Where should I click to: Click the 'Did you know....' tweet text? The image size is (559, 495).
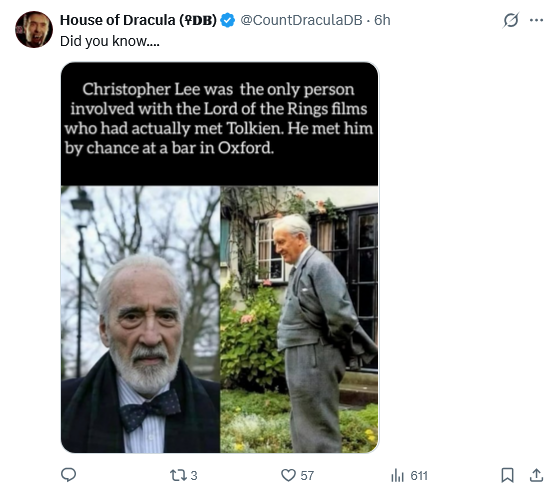click(x=110, y=41)
